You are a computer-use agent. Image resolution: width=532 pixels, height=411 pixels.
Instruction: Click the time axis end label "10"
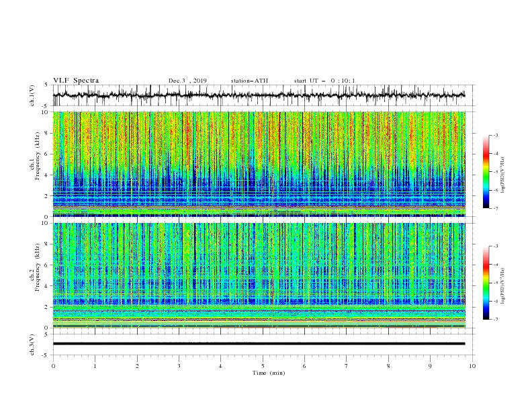click(472, 366)
